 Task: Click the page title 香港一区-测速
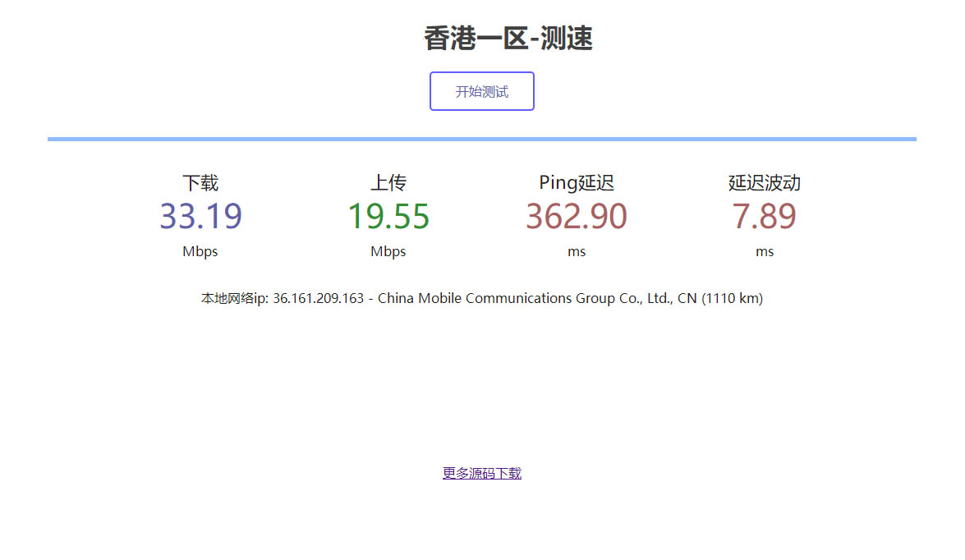coord(508,38)
